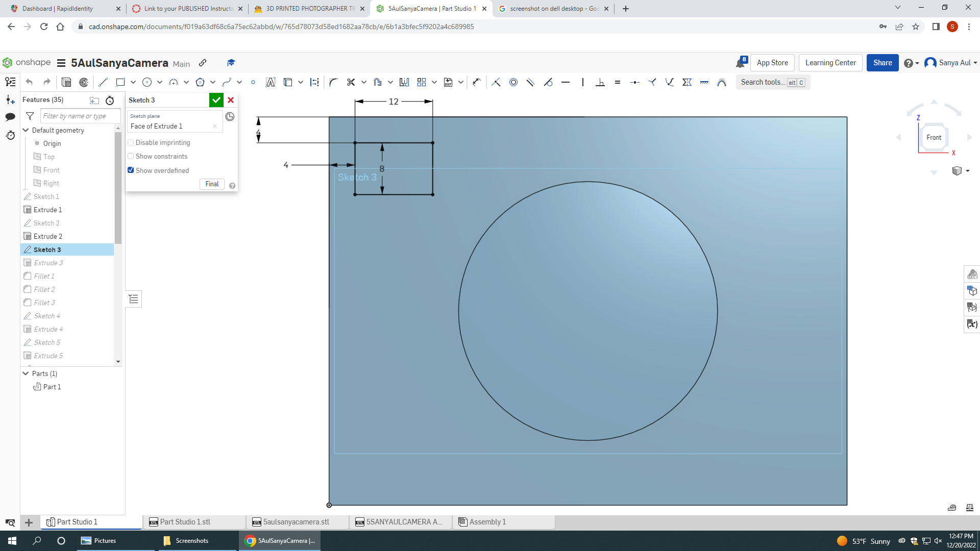Click green checkmark to accept Sketch 3

tap(218, 99)
